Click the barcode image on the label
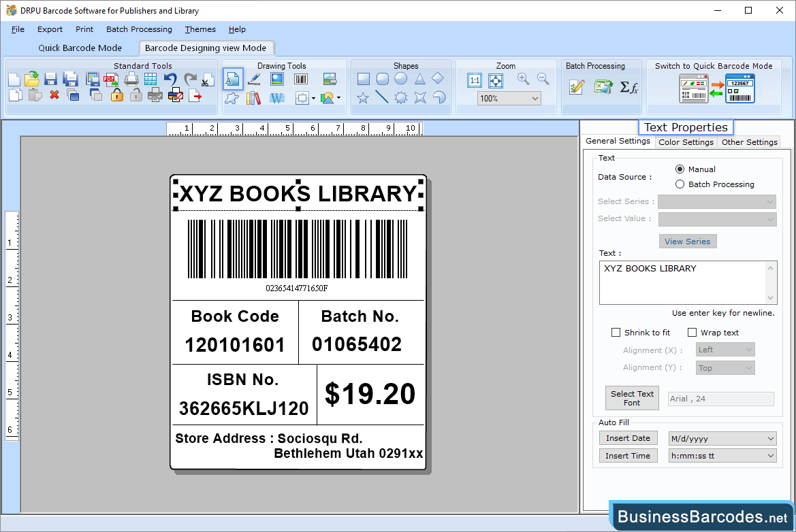This screenshot has height=532, width=796. click(298, 249)
